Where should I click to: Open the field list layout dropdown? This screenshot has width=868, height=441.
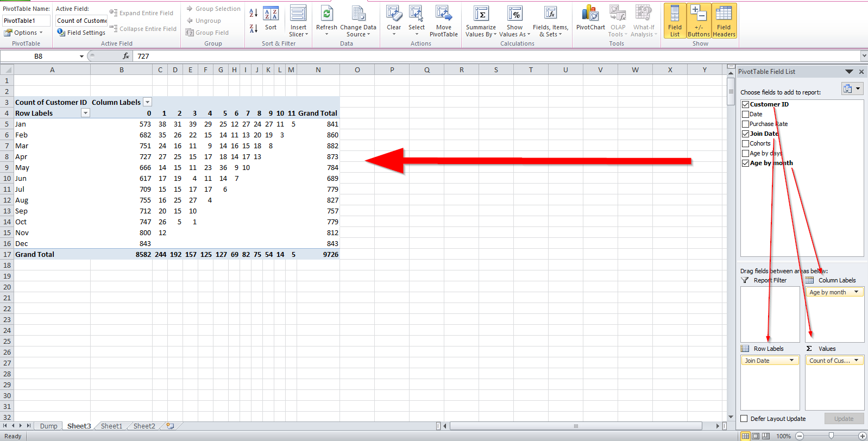point(852,89)
